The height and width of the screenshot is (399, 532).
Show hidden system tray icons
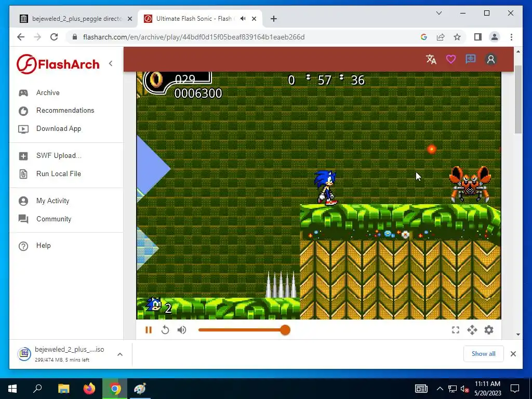440,389
